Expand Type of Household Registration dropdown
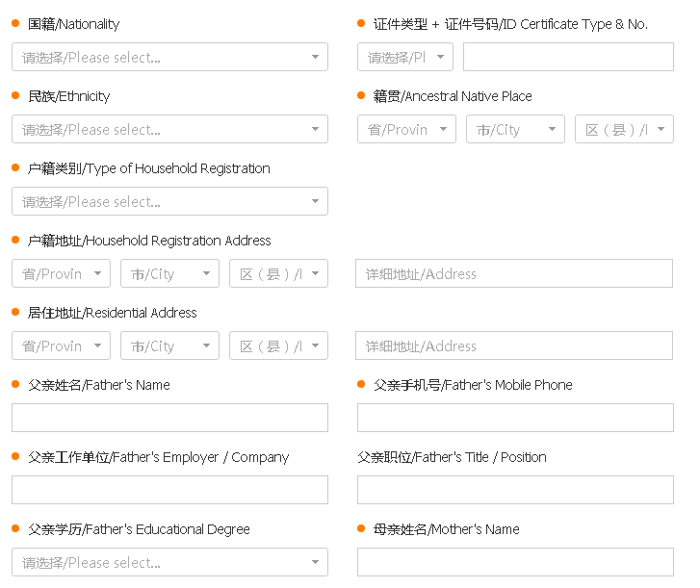This screenshot has height=588, width=700. tap(169, 201)
